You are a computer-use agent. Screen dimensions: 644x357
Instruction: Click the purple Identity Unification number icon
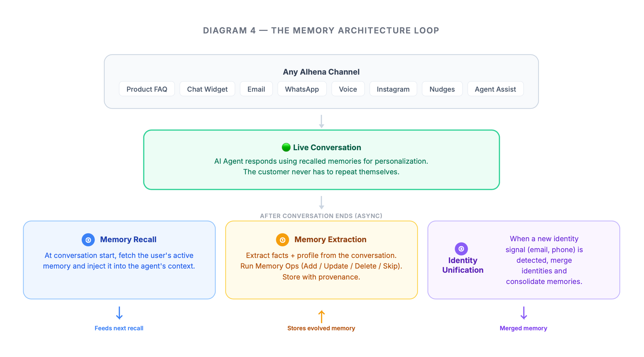click(461, 249)
